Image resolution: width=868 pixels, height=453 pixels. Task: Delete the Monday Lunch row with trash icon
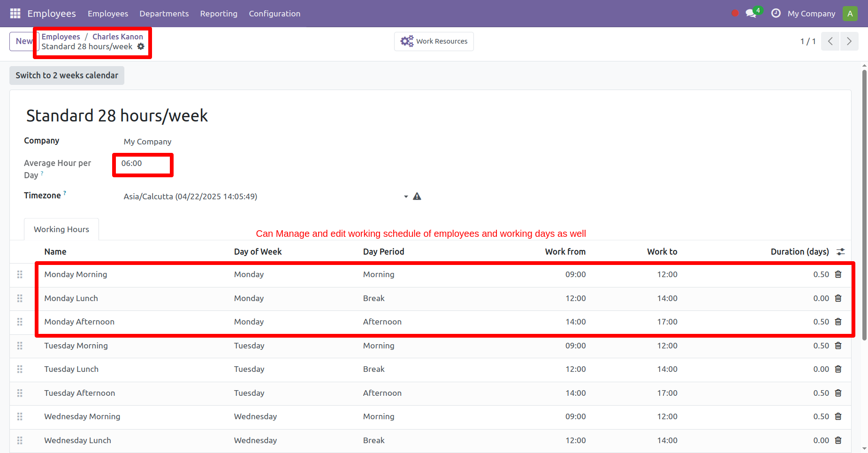click(838, 298)
